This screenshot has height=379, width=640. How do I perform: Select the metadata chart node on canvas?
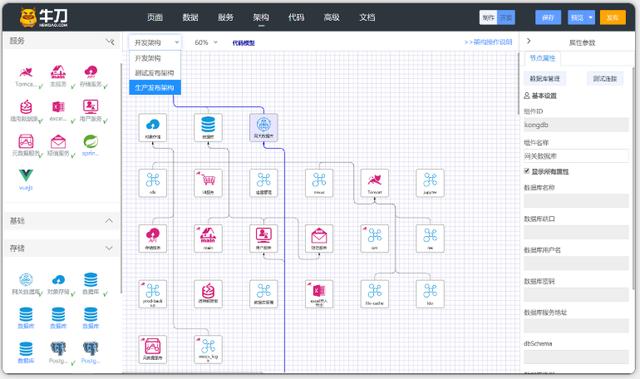(x=153, y=350)
